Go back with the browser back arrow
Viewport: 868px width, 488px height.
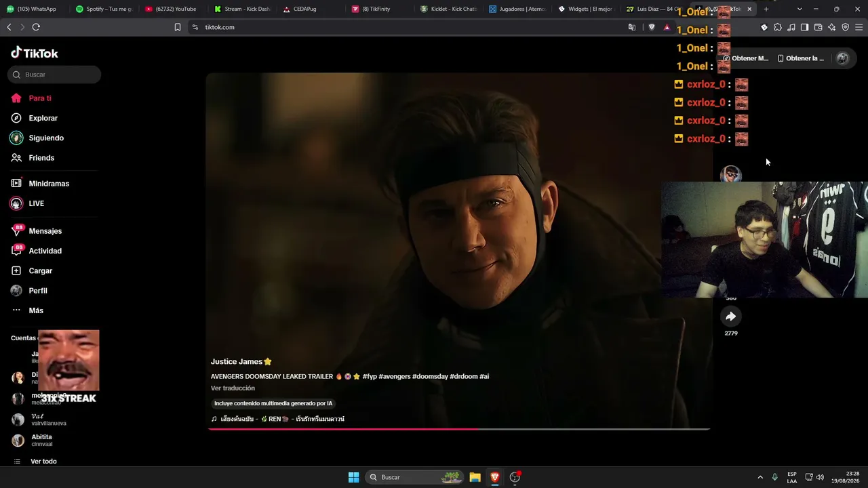coord(9,27)
